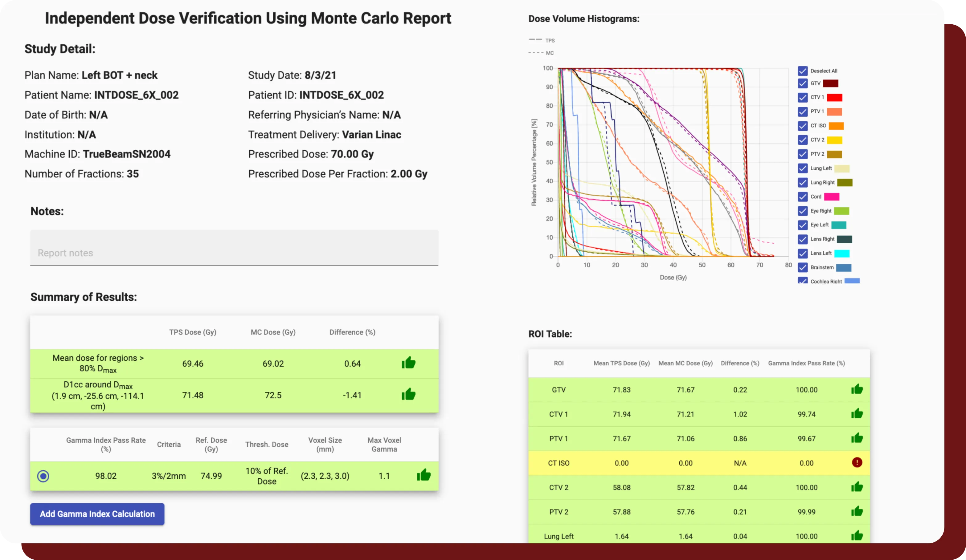Click the thumbs-up on the D1cc result row
This screenshot has width=966, height=560.
point(409,395)
